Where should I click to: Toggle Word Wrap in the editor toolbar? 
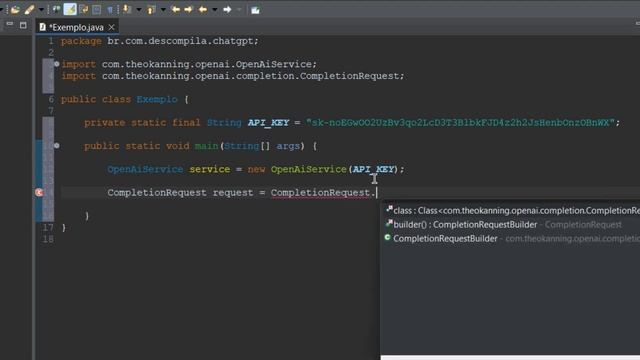coord(84,9)
